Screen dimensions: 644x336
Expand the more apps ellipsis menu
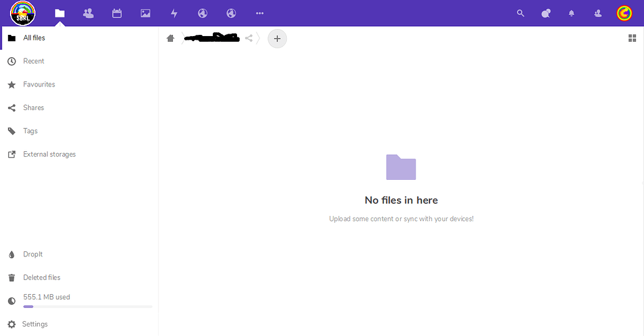click(x=260, y=13)
